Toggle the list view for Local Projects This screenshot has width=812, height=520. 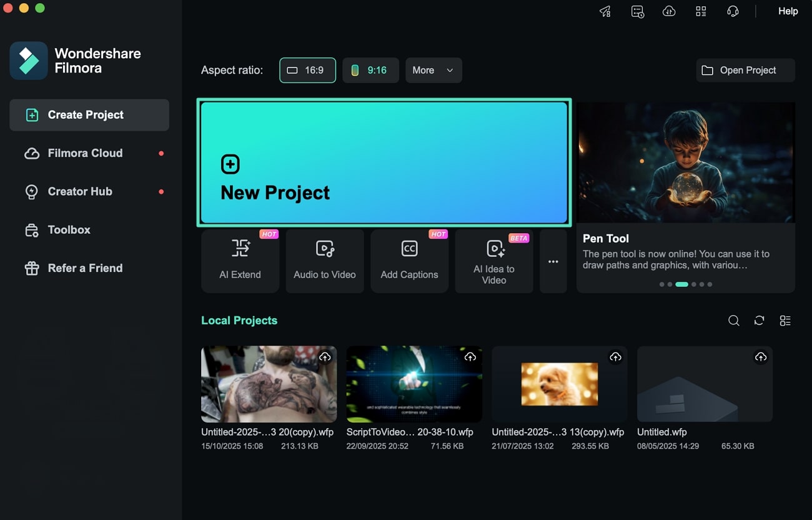[785, 320]
